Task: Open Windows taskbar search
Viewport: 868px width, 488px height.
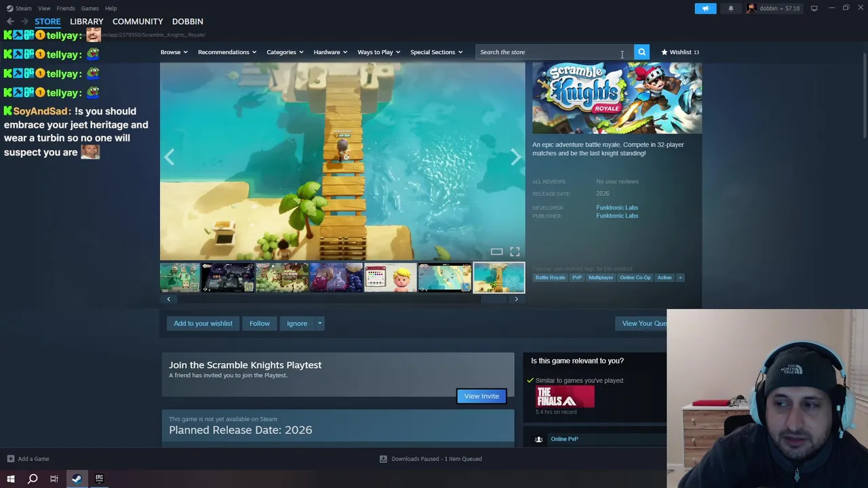Action: (32, 479)
